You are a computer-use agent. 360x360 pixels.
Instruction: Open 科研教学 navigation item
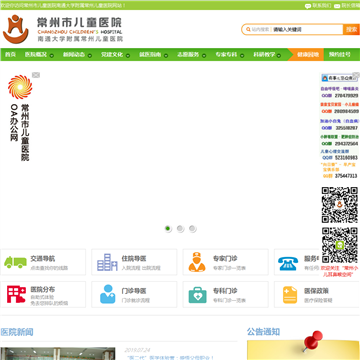(264, 55)
